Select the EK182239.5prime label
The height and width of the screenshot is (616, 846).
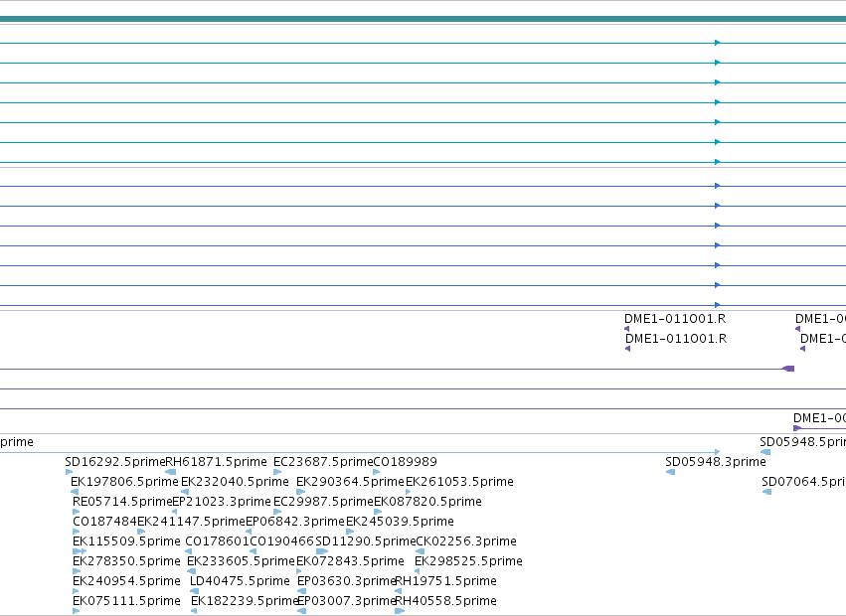[x=245, y=601]
